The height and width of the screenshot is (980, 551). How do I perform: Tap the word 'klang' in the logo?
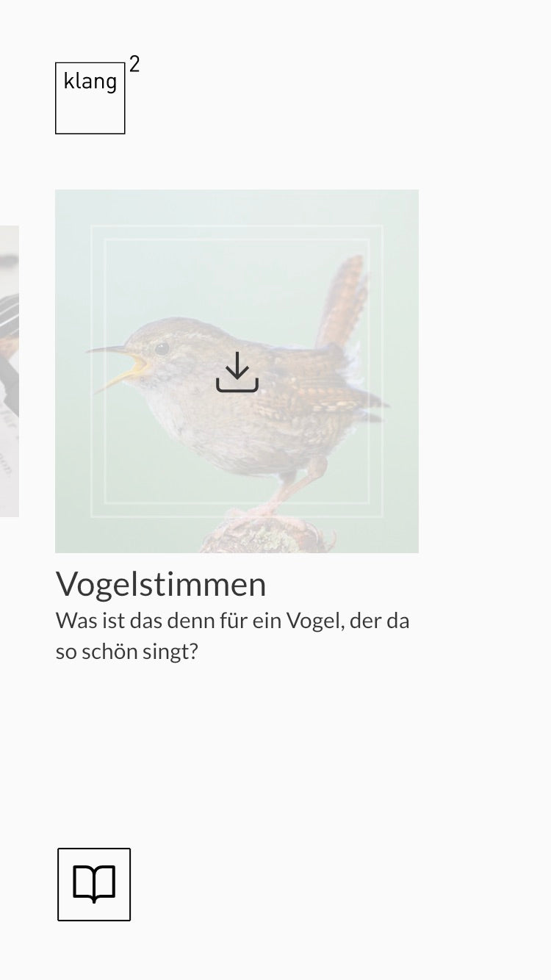90,82
